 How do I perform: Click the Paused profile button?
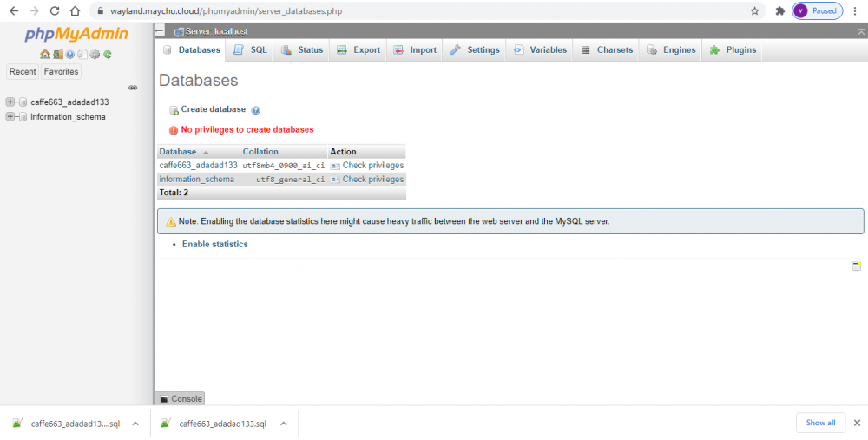pyautogui.click(x=817, y=11)
